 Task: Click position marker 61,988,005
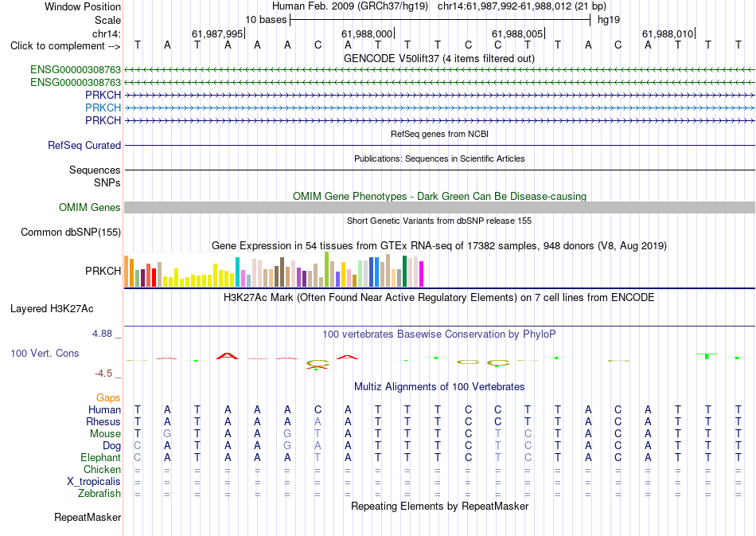[517, 33]
